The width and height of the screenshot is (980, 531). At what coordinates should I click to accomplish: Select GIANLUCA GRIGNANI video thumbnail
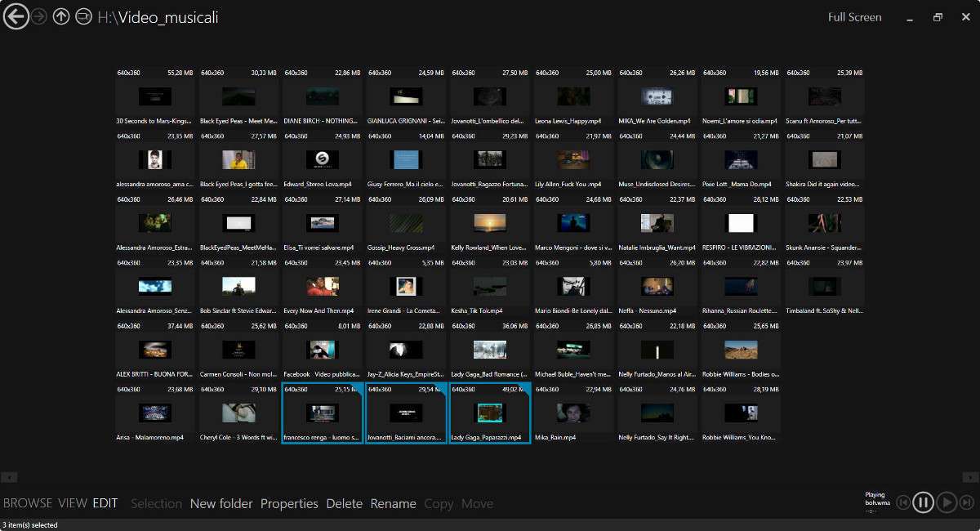[407, 96]
